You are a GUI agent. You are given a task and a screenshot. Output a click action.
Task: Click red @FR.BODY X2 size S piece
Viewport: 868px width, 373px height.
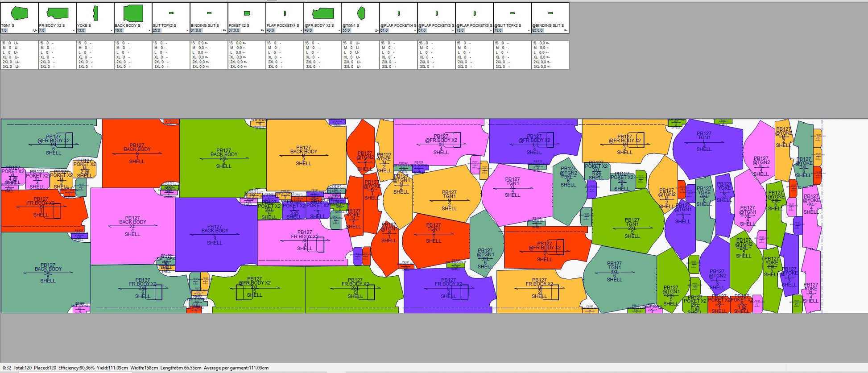click(545, 251)
